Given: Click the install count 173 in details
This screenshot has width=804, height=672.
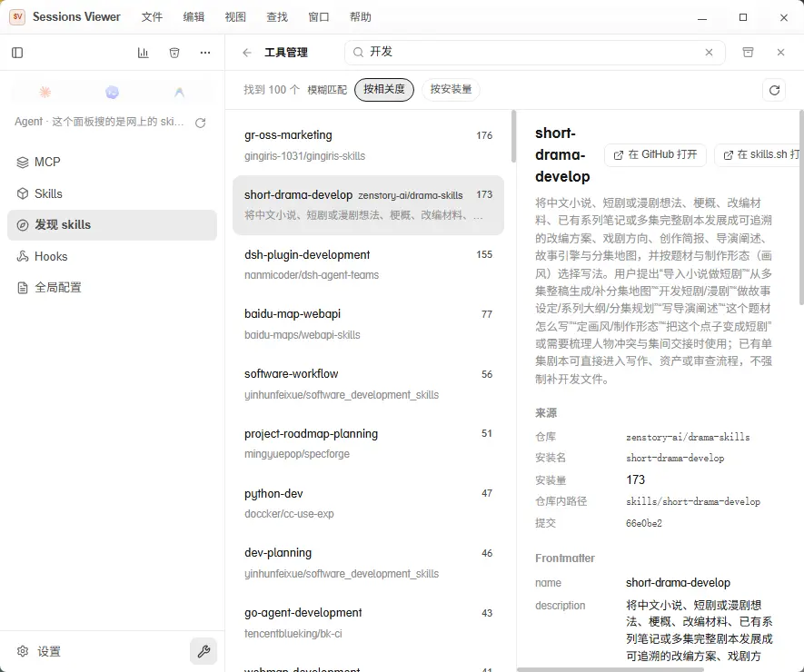Looking at the screenshot, I should [x=635, y=479].
